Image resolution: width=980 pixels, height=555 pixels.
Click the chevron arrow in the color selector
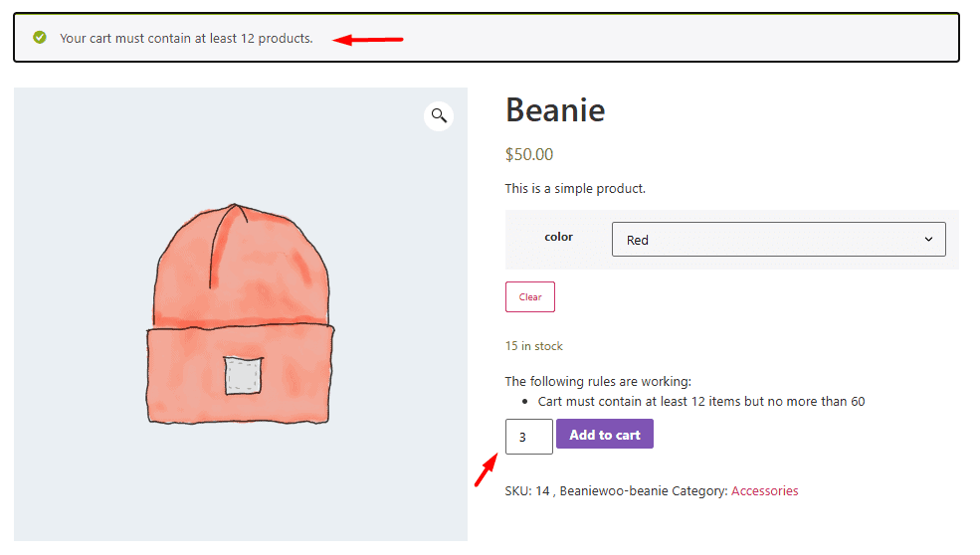point(928,240)
